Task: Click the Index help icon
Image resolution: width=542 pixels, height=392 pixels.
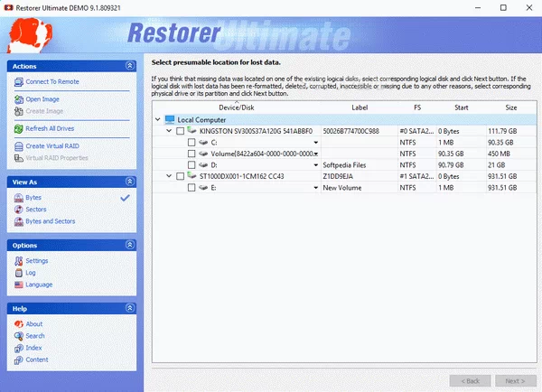Action: [x=19, y=348]
